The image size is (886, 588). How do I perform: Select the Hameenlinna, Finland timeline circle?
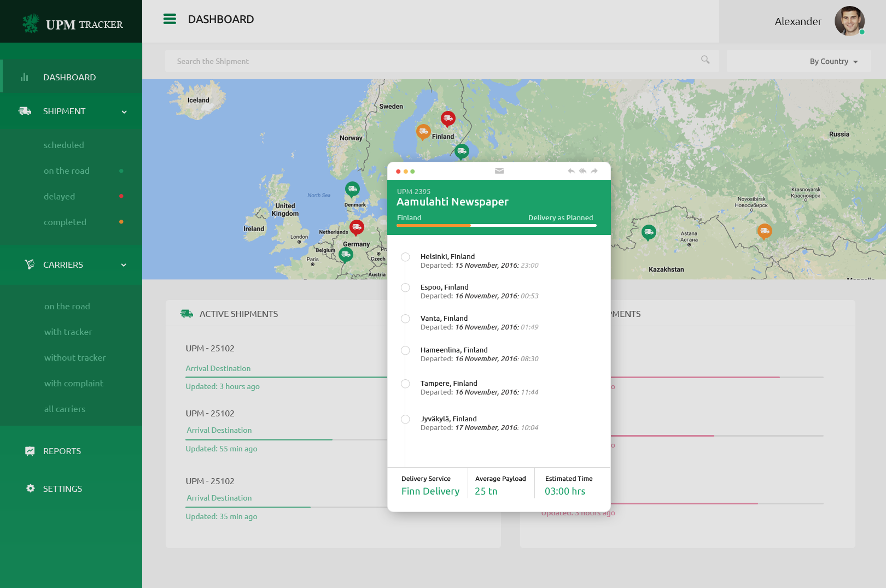pyautogui.click(x=405, y=350)
